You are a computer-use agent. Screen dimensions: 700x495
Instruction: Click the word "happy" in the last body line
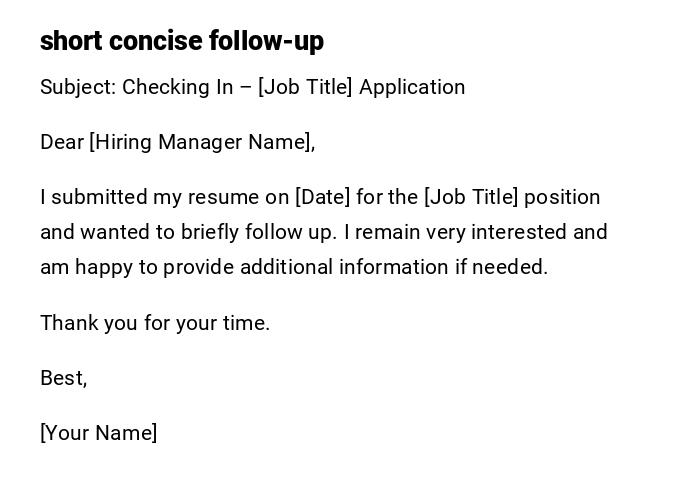point(107,267)
